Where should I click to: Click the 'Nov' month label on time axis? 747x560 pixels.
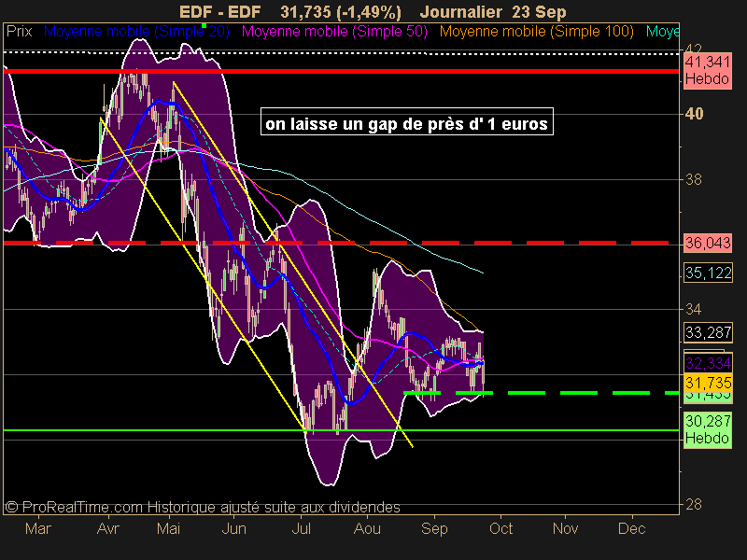(566, 528)
